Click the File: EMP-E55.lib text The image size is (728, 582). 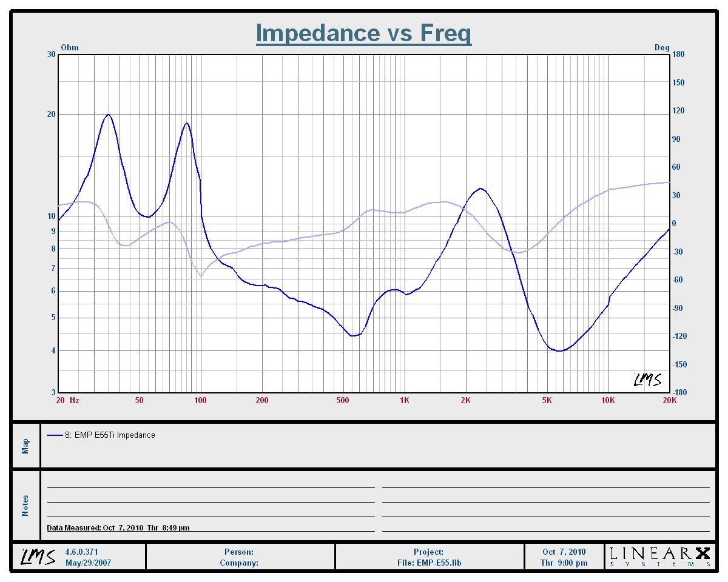pyautogui.click(x=429, y=563)
